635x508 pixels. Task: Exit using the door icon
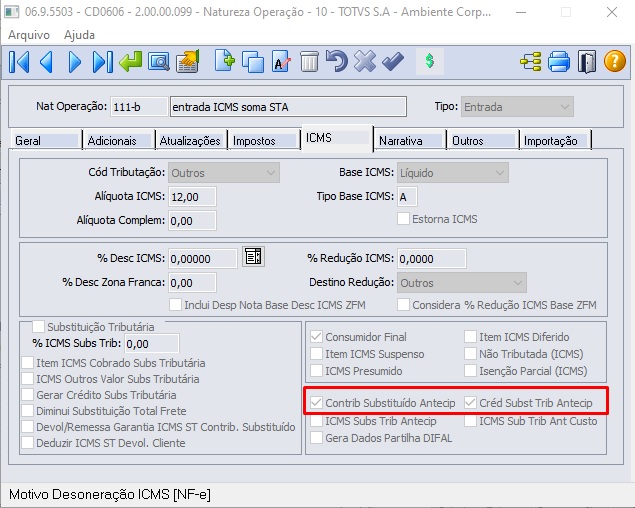pos(587,62)
